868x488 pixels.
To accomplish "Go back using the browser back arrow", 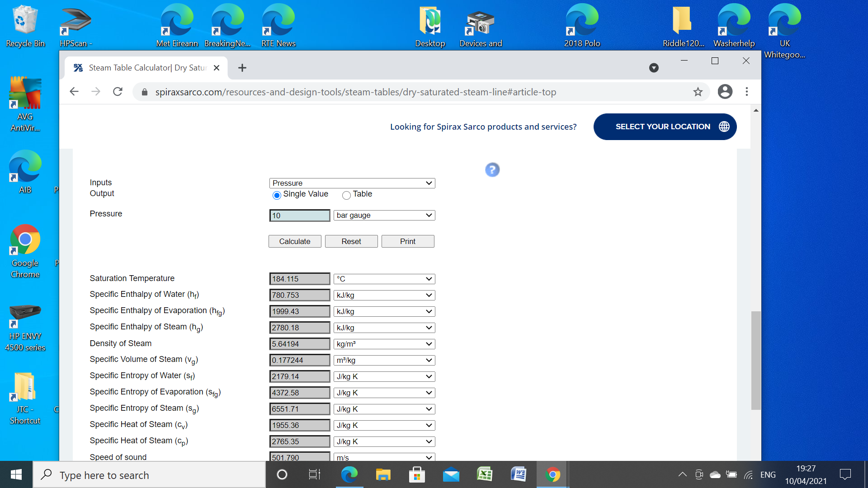I will pyautogui.click(x=74, y=92).
